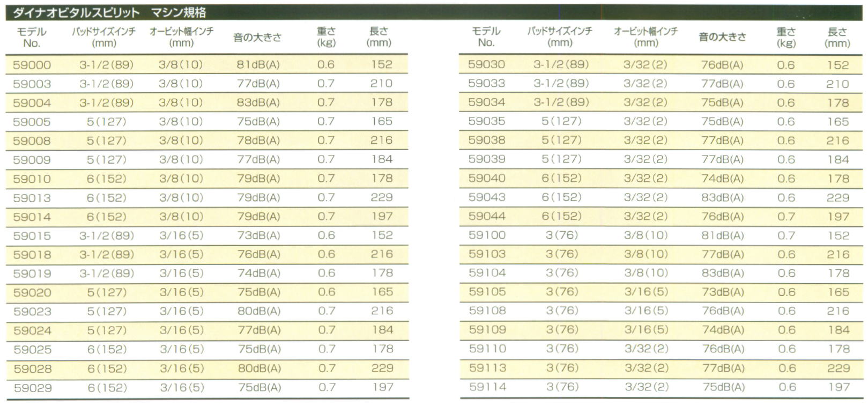Screen dimensions: 868x406
Task: Click the 75dB(A) value in row 59114
Action: (723, 387)
